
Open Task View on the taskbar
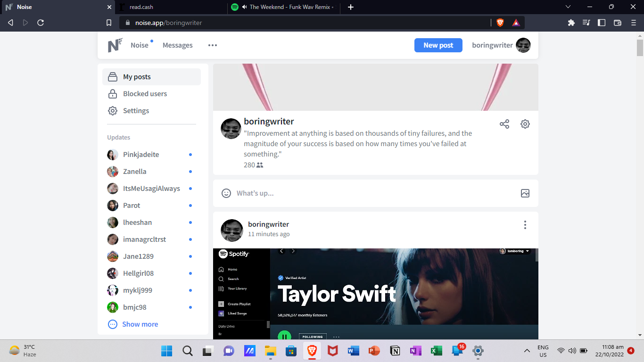pyautogui.click(x=208, y=351)
